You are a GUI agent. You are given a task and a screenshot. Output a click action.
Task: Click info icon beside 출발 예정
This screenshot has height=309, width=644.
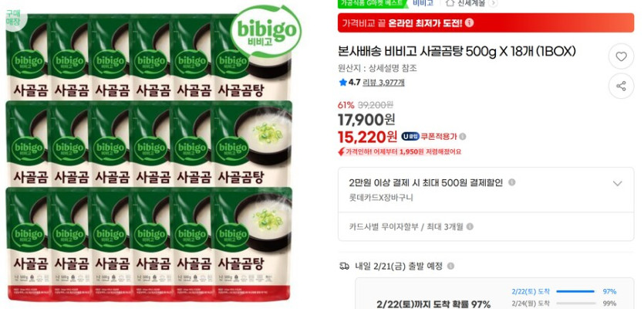(x=450, y=267)
